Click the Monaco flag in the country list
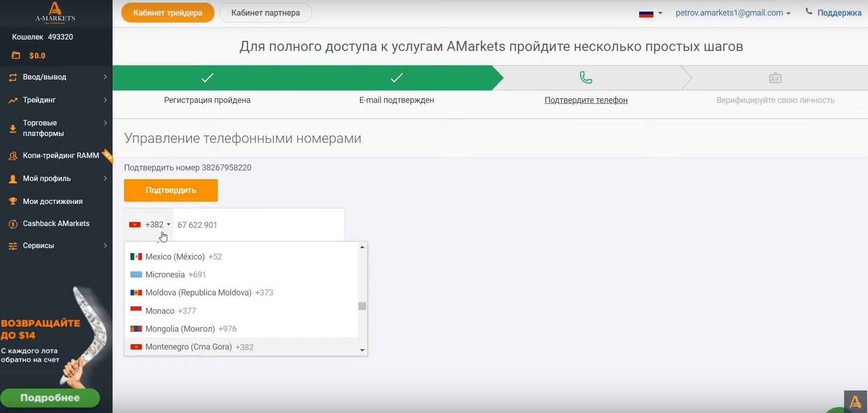The width and height of the screenshot is (868, 413). point(136,311)
